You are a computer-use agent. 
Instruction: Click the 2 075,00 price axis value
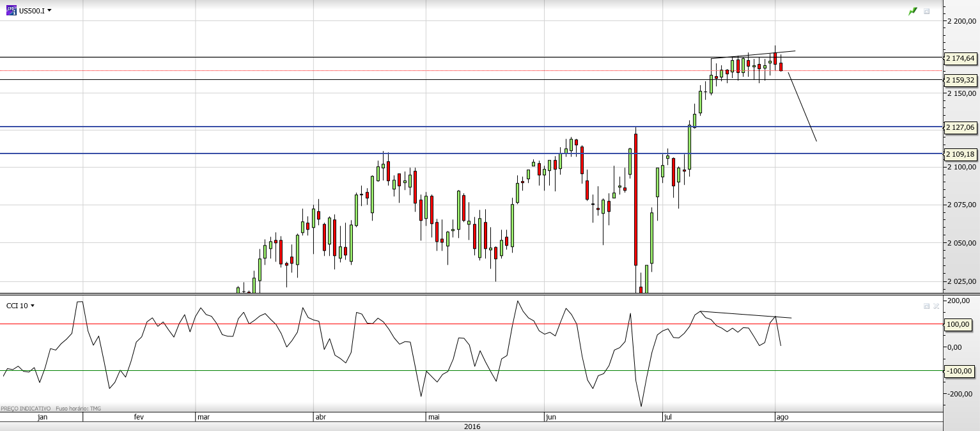click(962, 205)
